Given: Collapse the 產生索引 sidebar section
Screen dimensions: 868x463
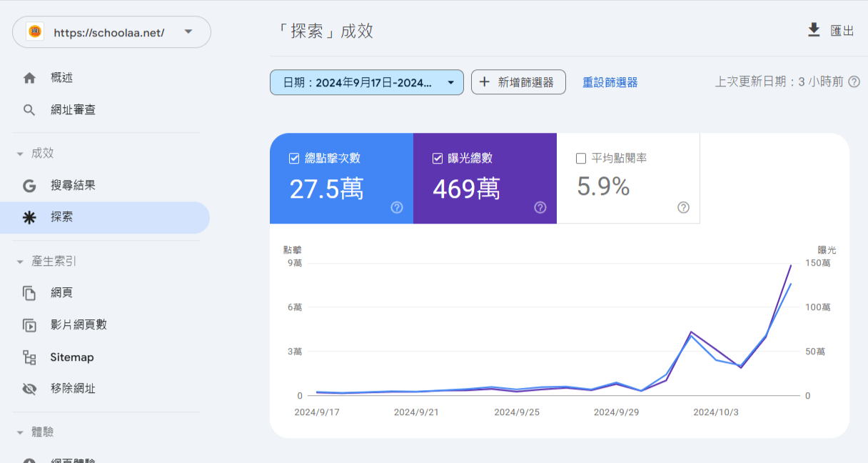Looking at the screenshot, I should point(19,262).
